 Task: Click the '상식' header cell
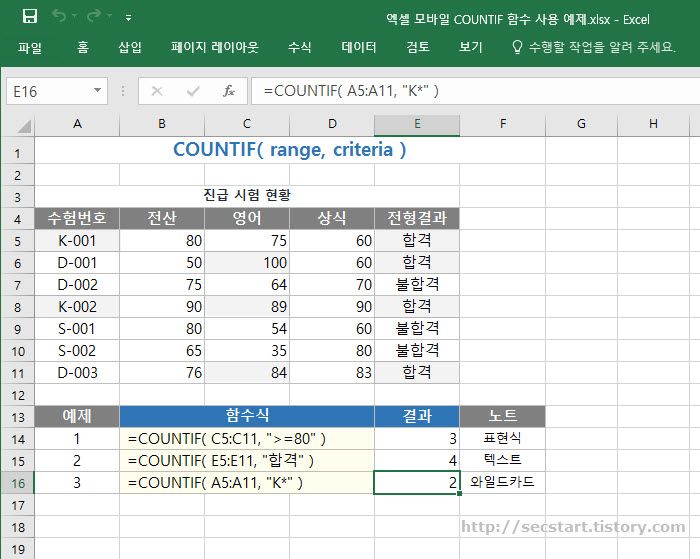332,218
